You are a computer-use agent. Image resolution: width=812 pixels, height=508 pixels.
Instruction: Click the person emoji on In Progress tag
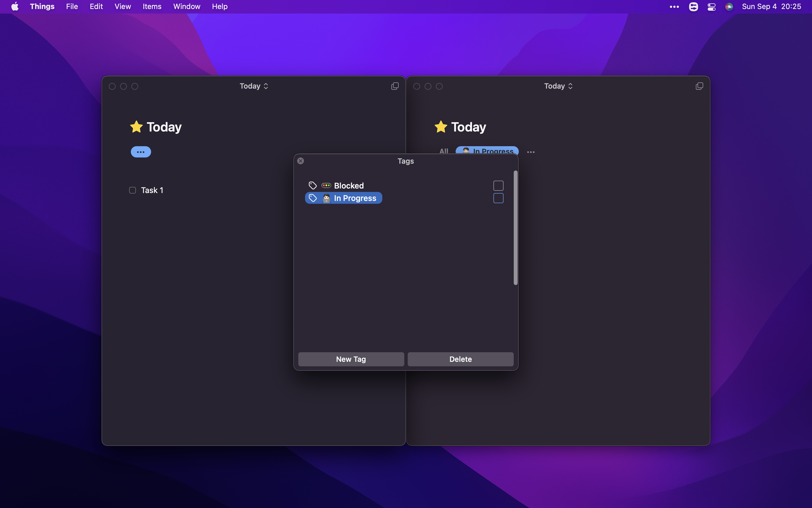(x=326, y=198)
